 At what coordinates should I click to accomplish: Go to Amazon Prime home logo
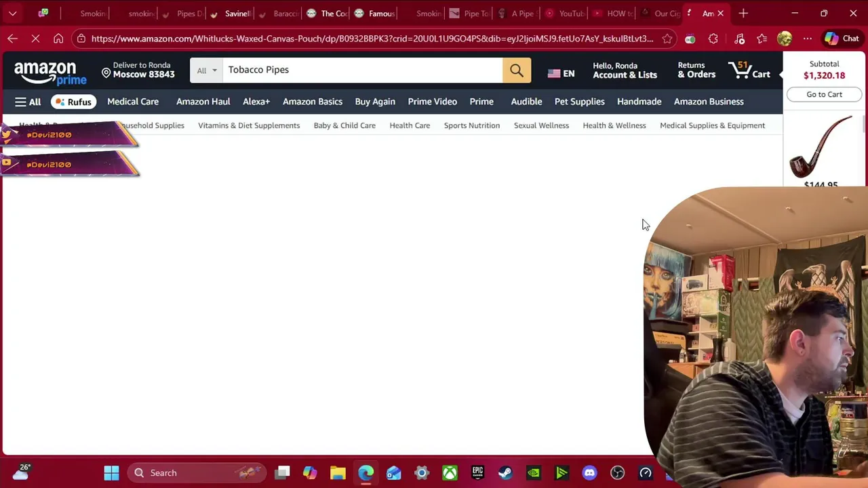coord(50,73)
